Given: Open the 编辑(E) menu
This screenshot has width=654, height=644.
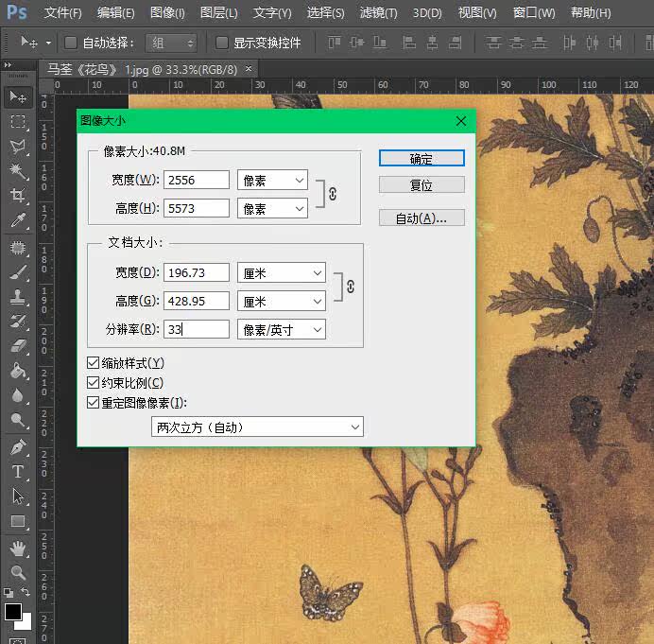Looking at the screenshot, I should (x=115, y=13).
